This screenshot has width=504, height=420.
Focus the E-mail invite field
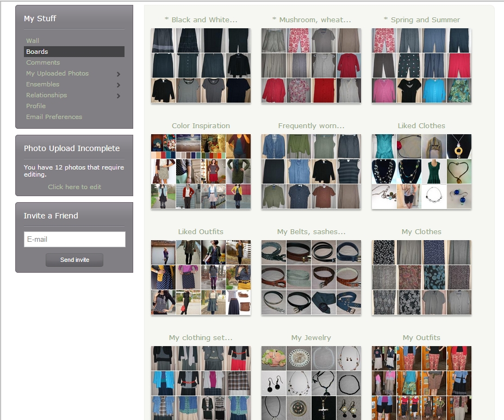[74, 239]
